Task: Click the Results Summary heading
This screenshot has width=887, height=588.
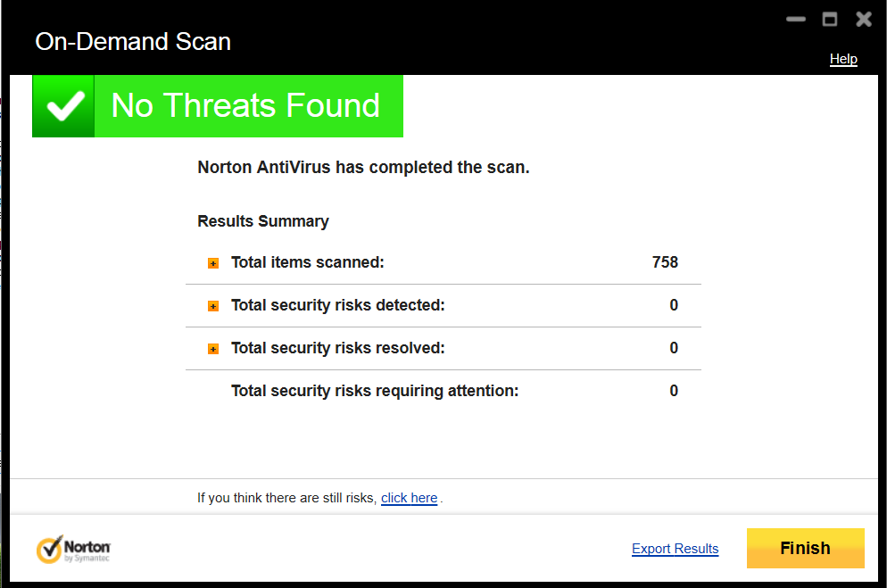Action: [263, 221]
